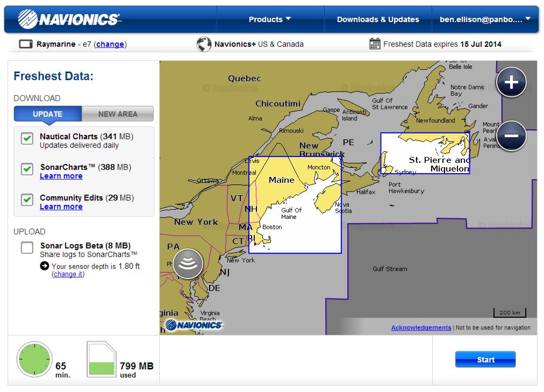This screenshot has width=544, height=392.
Task: Click the Boston label on map
Action: tap(272, 227)
